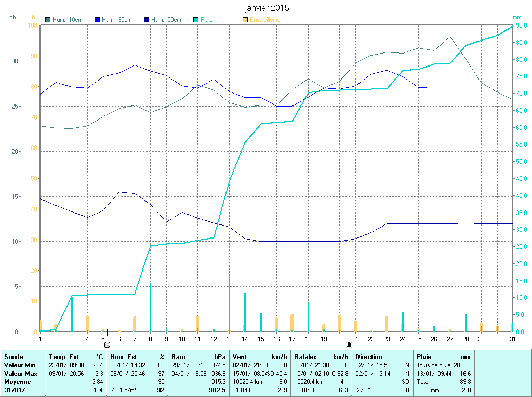Viewport: 532px width, 397px height.
Task: Select the Ensoleillement legend label
Action: click(x=265, y=20)
